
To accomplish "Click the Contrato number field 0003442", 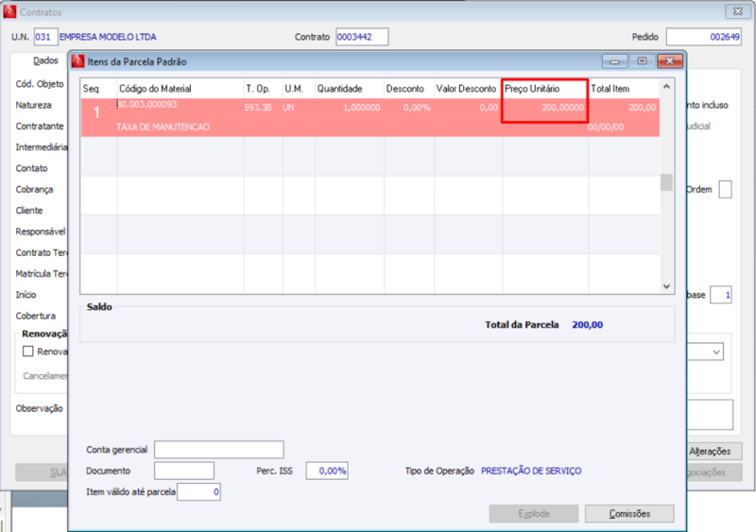I will tap(362, 37).
